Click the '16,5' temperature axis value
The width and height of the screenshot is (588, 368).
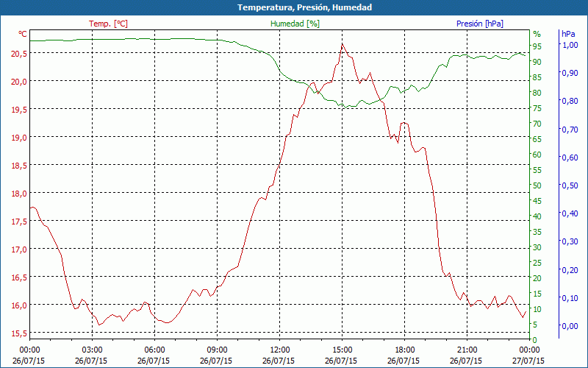click(19, 277)
